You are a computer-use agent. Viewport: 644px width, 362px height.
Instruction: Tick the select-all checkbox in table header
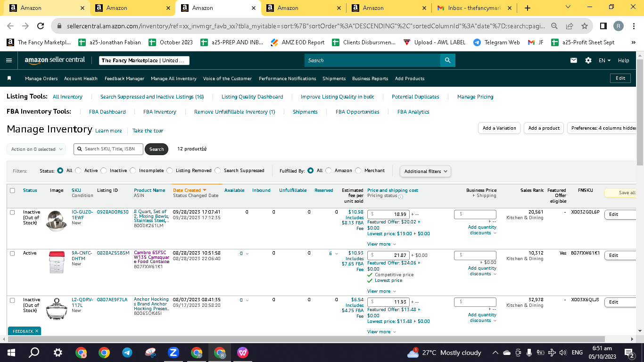point(12,190)
